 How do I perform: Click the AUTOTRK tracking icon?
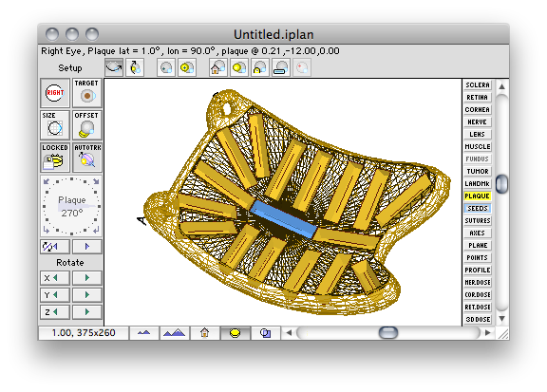coord(86,158)
